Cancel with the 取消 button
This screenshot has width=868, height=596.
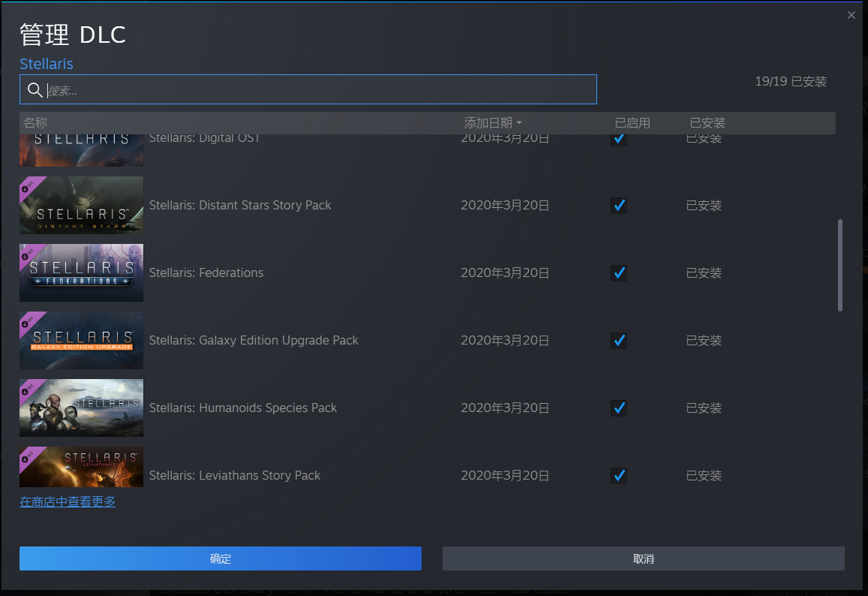tap(643, 558)
